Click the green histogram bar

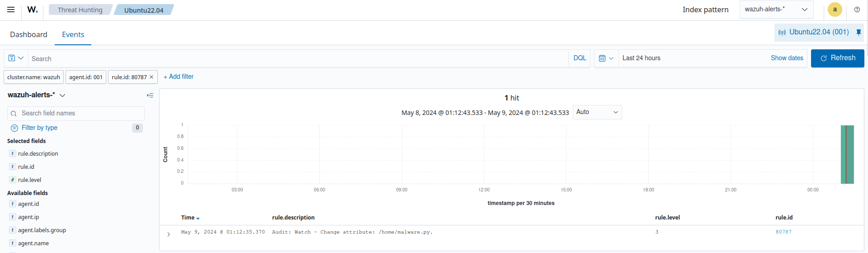tap(847, 154)
